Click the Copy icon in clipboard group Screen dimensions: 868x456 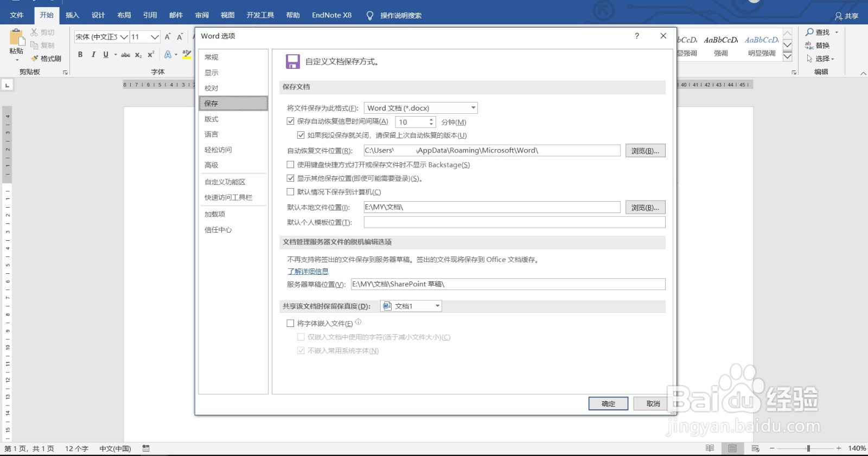click(34, 46)
